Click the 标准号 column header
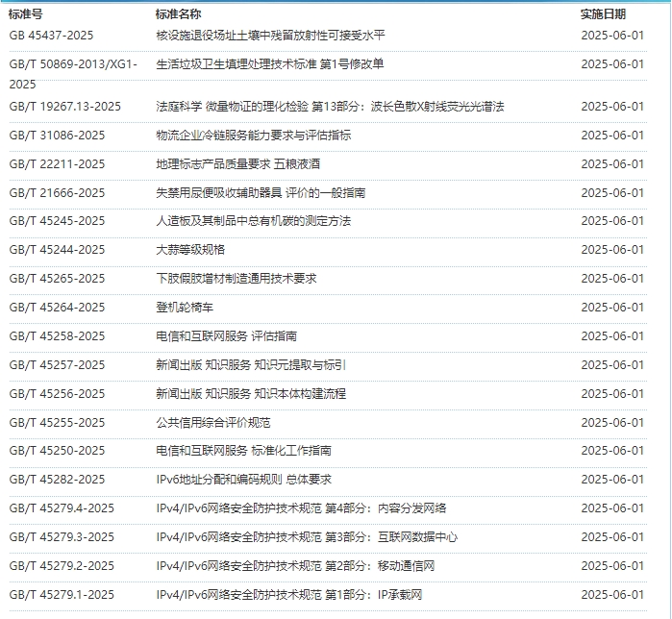672x619 pixels. pyautogui.click(x=26, y=14)
